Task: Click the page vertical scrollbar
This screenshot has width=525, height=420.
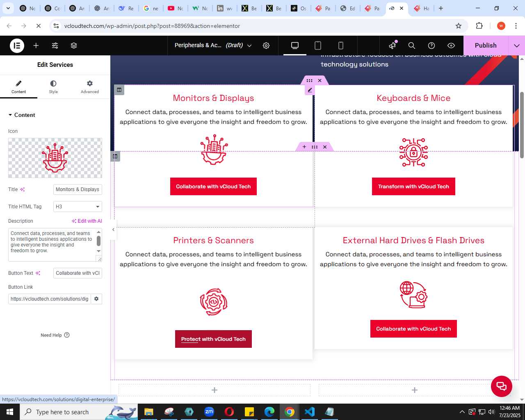Action: click(522, 125)
